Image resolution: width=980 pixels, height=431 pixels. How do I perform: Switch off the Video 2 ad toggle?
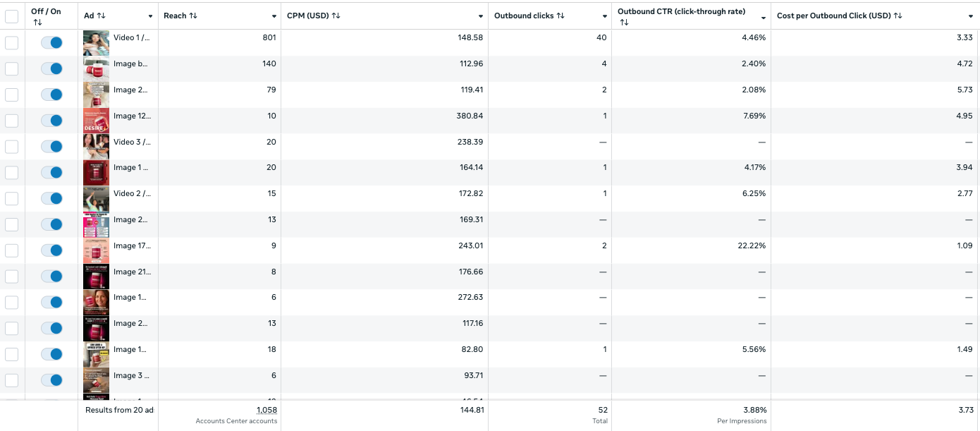[x=51, y=198]
